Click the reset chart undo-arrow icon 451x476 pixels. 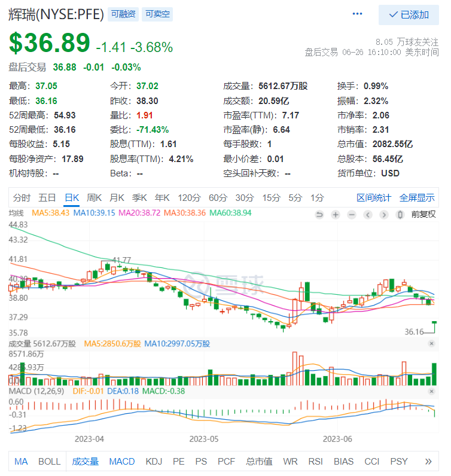[x=319, y=215]
